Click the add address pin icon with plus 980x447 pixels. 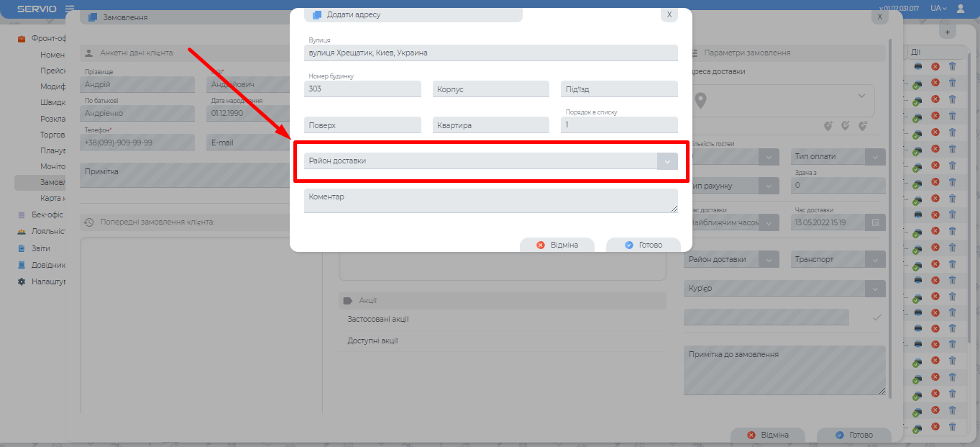tap(828, 125)
